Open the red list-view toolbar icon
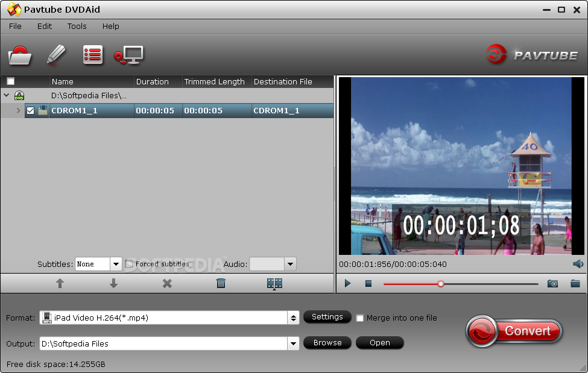 [x=93, y=55]
